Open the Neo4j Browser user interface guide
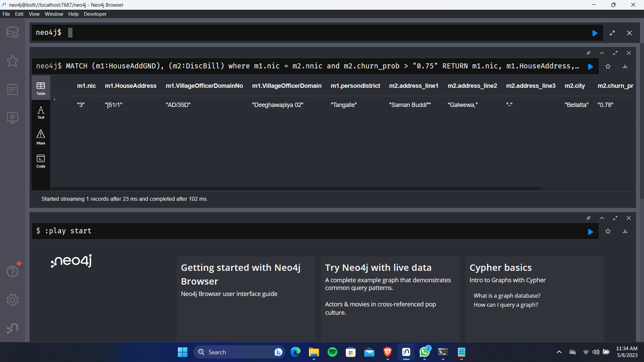 coord(229,294)
